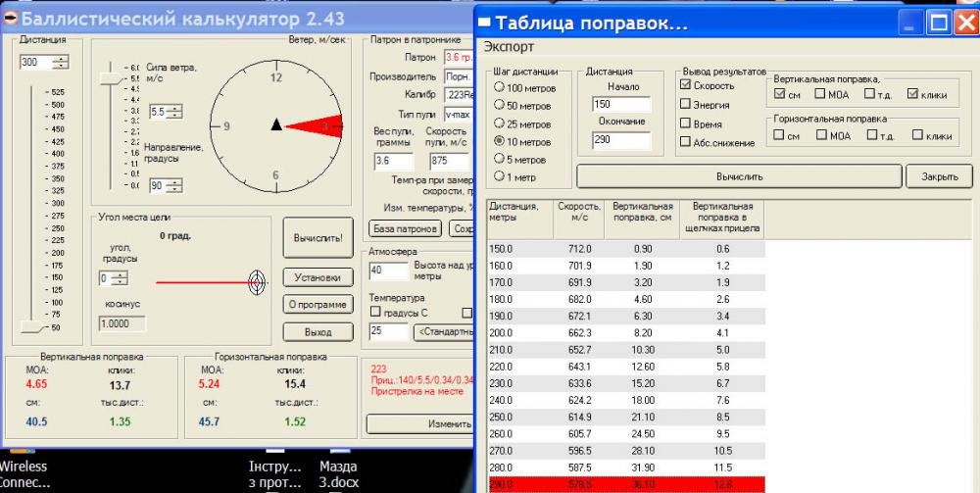This screenshot has height=493, width=980.
Task: Click the Таблица поправок window title icon
Action: pyautogui.click(x=484, y=24)
